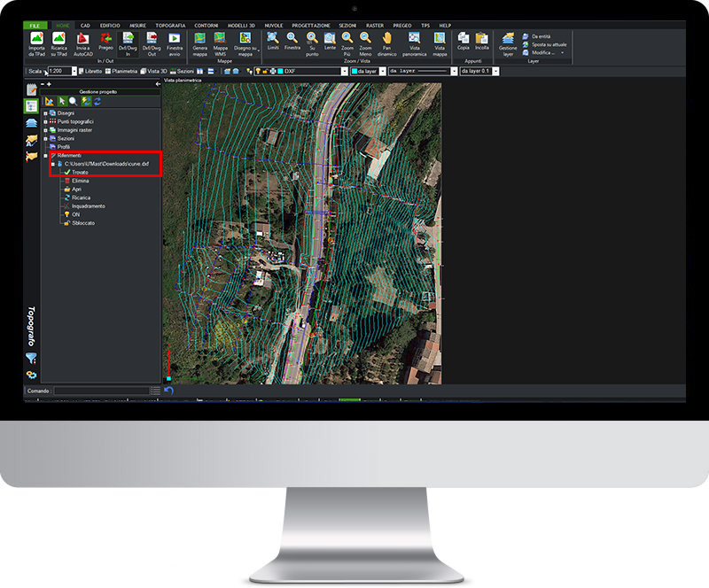The image size is (709, 588).
Task: Click the Vista panoramica icon
Action: 413,38
